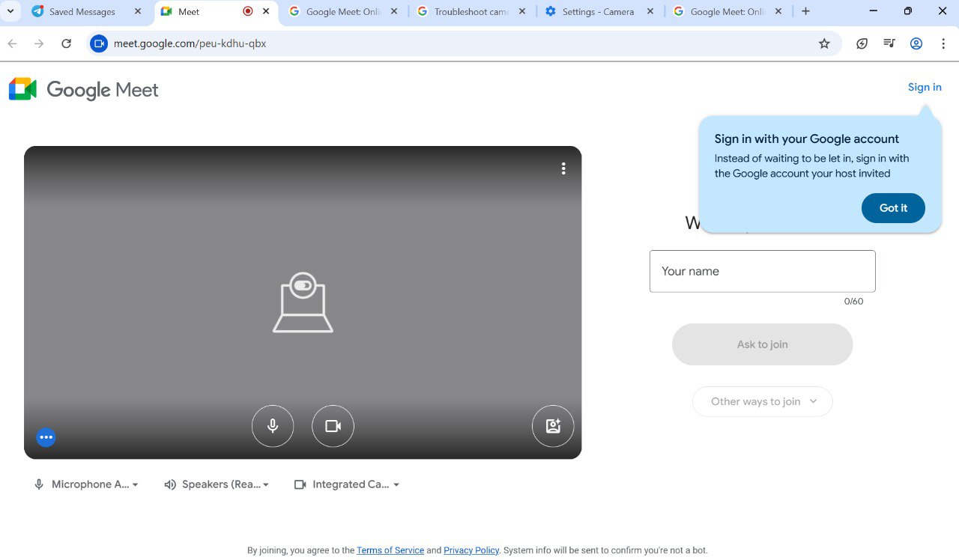Image resolution: width=959 pixels, height=560 pixels.
Task: Click the blue more options dots
Action: pyautogui.click(x=46, y=437)
